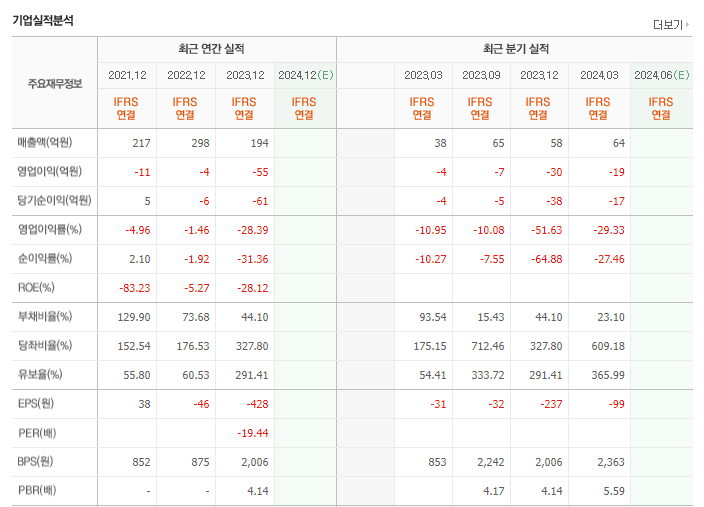Click the 712.46 quick ratio value
Viewport: 704px width, 507px height.
pos(488,346)
